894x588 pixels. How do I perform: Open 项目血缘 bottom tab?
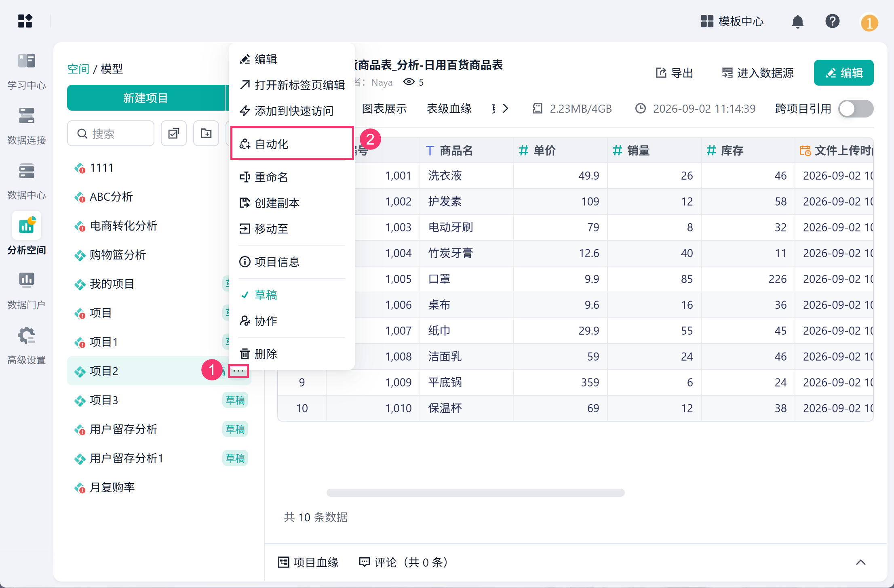click(308, 562)
